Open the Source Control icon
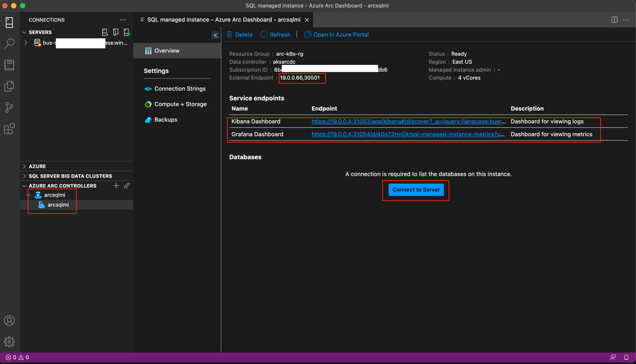 [10, 108]
